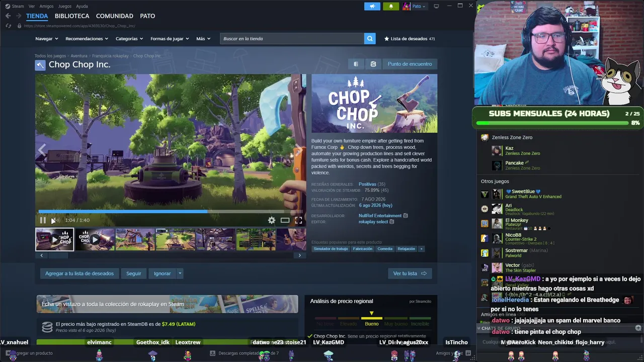Viewport: 644px width, 362px height.
Task: Click Agregar a tu lista de deseados
Action: (79, 274)
